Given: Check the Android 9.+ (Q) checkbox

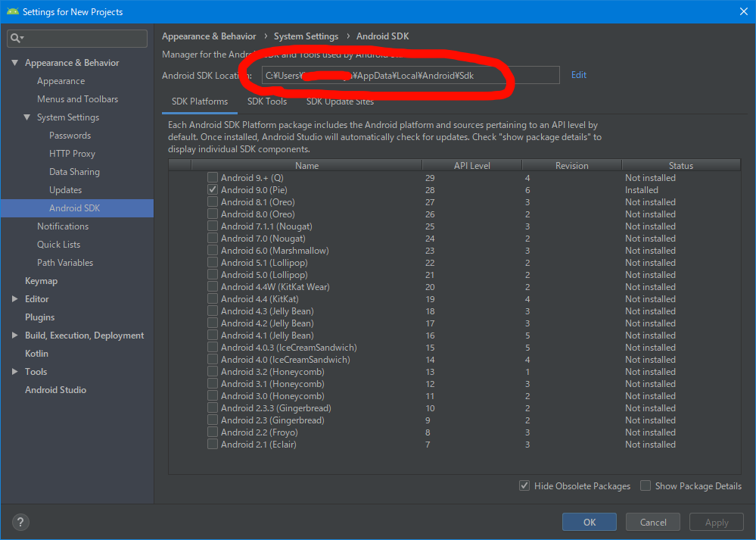Looking at the screenshot, I should click(213, 177).
